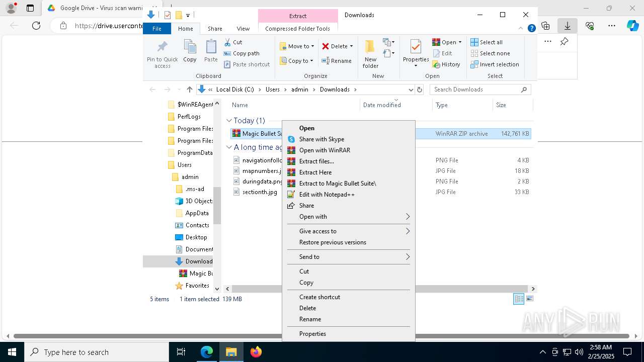The width and height of the screenshot is (644, 362).
Task: Click the Search Downloads field
Action: tap(480, 89)
